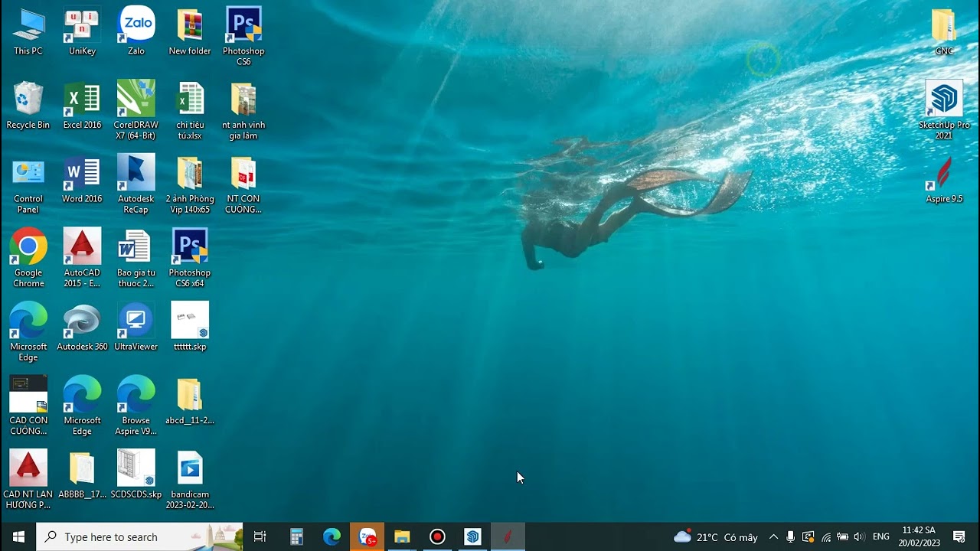Select the Autodesk 360 desktop icon
980x551 pixels.
tap(82, 327)
